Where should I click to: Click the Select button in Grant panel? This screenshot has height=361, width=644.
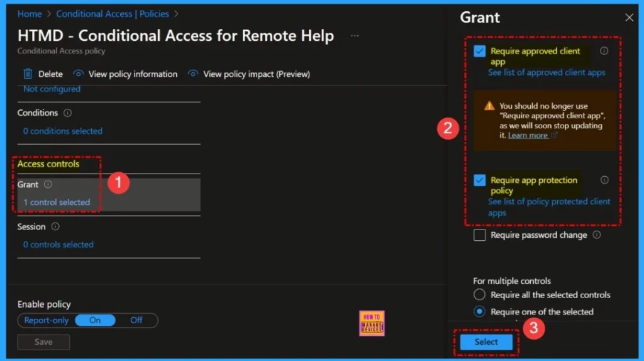[x=486, y=342]
